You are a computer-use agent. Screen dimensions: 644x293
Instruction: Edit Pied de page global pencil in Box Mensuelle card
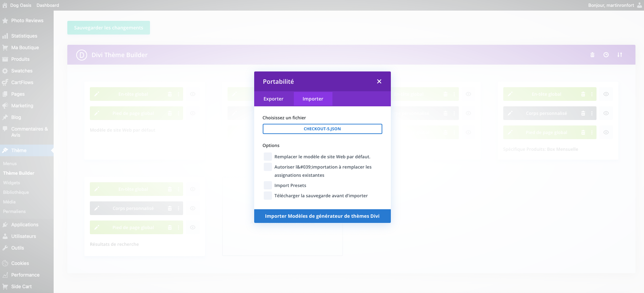pyautogui.click(x=510, y=132)
